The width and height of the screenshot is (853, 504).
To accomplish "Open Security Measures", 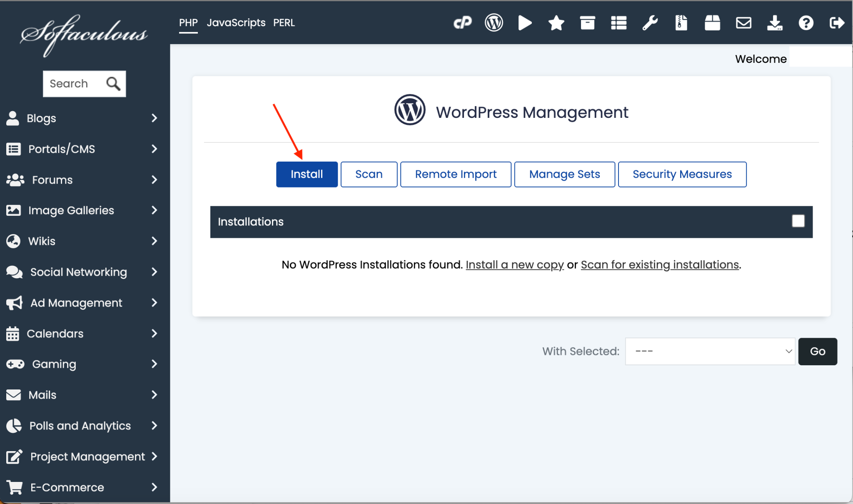I will click(x=682, y=174).
